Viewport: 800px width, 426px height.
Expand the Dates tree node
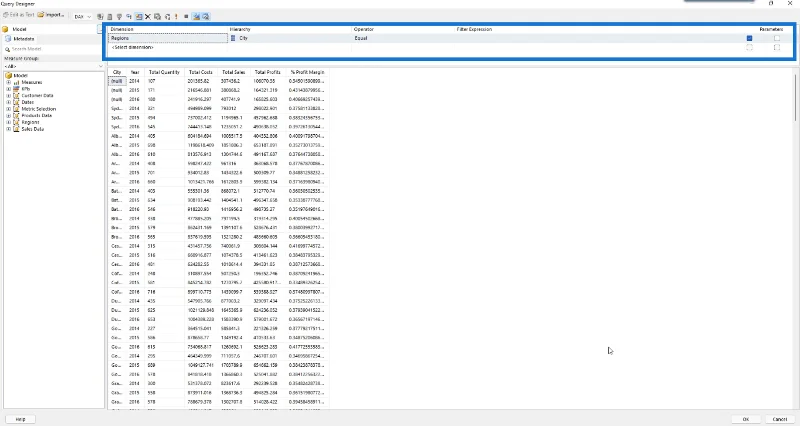[8, 102]
